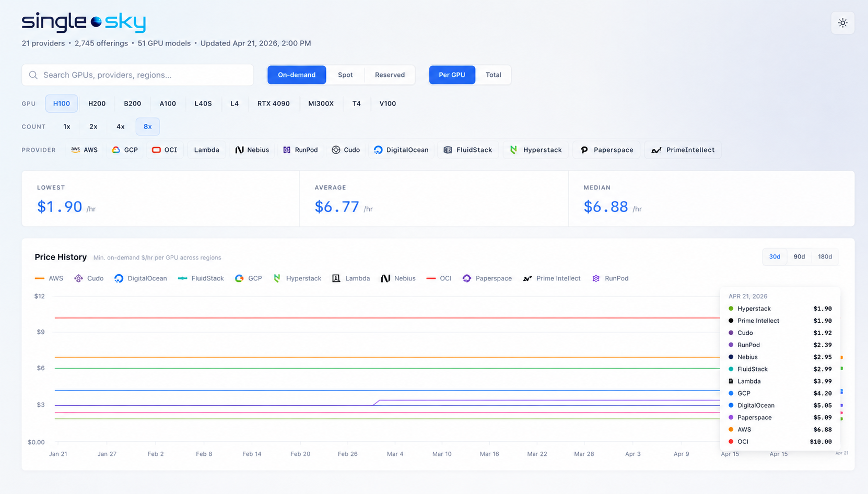Click the OCI $10.00 tooltip row
868x494 pixels.
click(x=780, y=442)
